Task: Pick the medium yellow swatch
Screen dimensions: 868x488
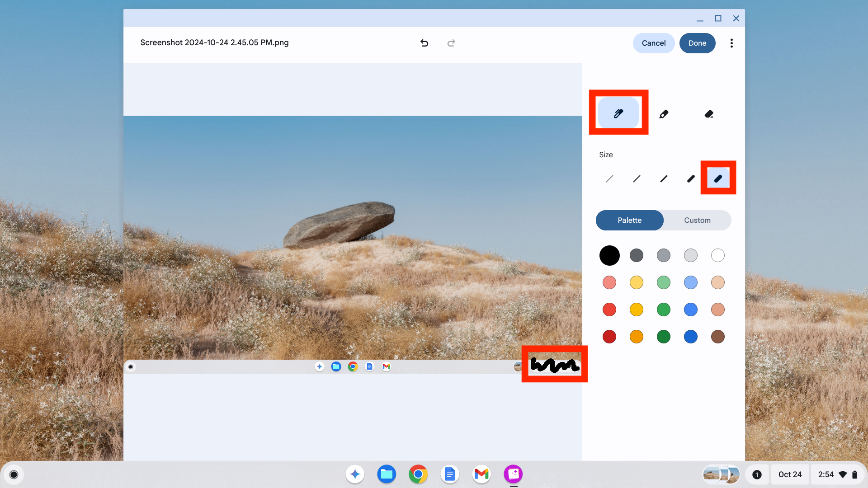Action: (637, 310)
